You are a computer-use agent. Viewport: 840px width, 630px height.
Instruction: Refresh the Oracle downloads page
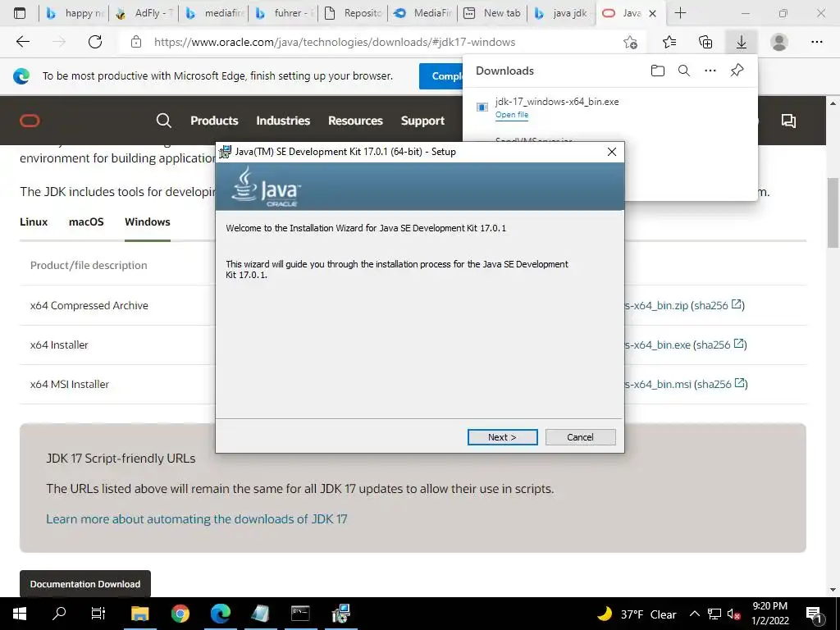[x=95, y=42]
